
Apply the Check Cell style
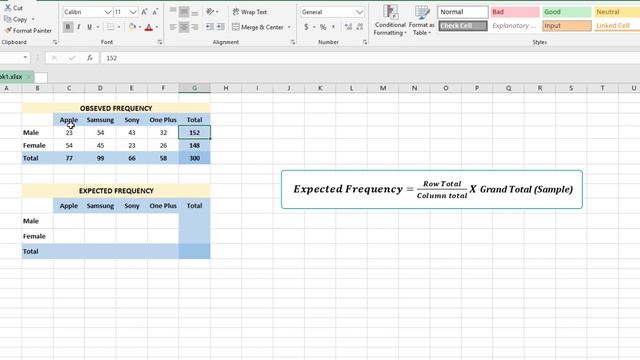coord(463,26)
